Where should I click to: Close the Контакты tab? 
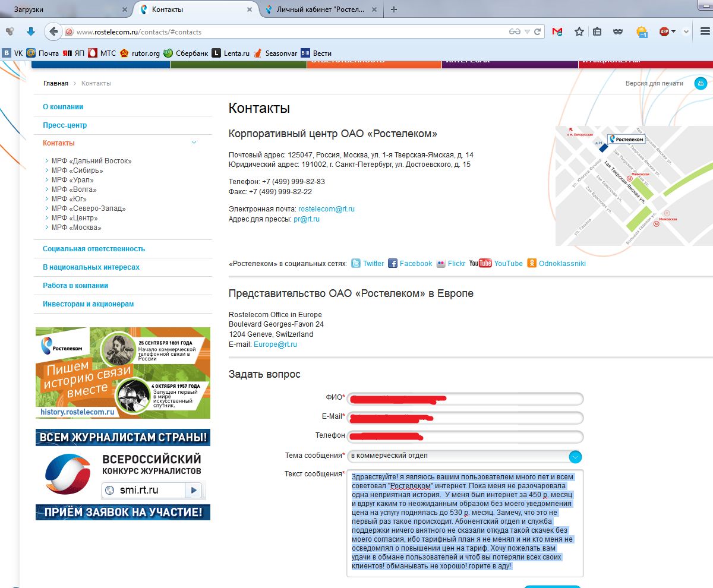click(x=248, y=10)
